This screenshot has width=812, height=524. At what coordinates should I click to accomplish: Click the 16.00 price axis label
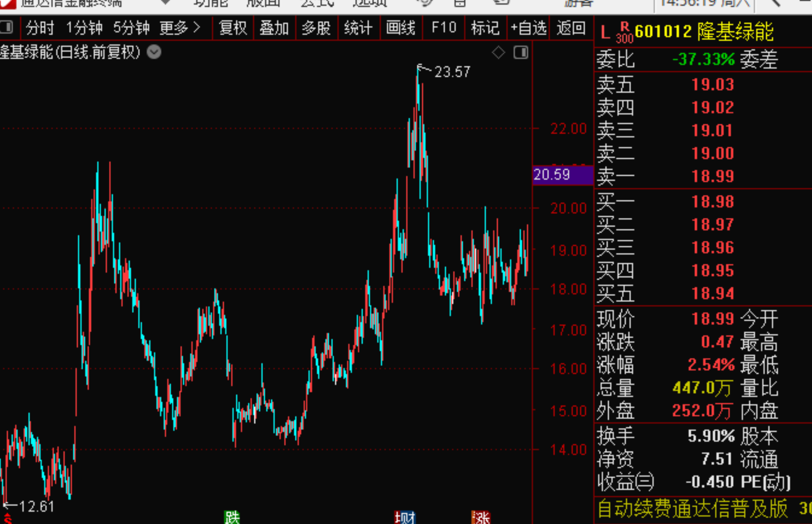point(569,369)
